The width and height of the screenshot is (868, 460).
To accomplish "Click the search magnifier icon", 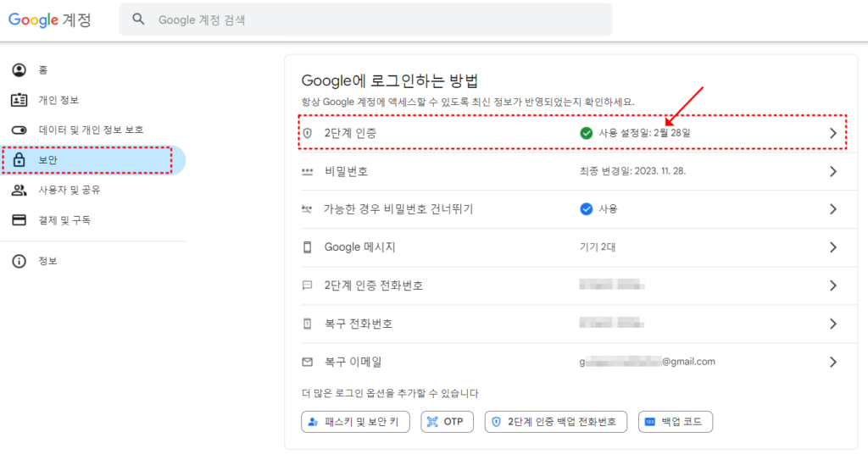I will coord(138,19).
